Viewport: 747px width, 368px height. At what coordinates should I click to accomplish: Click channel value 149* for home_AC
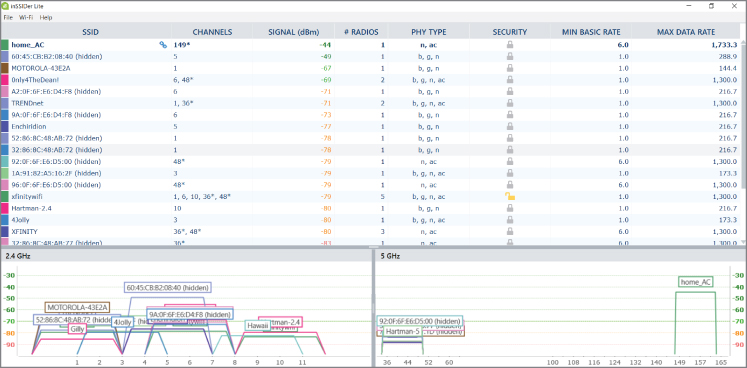[x=182, y=45]
